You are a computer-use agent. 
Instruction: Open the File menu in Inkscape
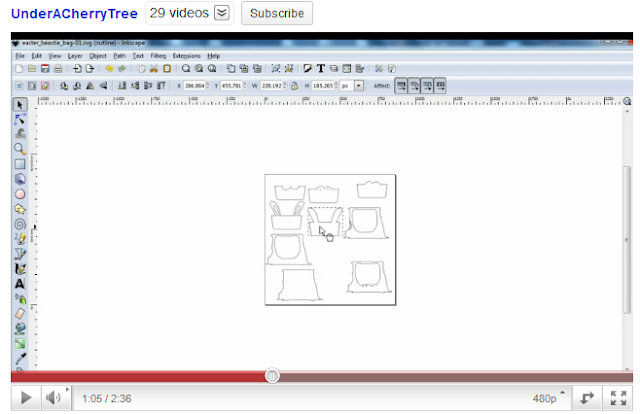pos(20,56)
